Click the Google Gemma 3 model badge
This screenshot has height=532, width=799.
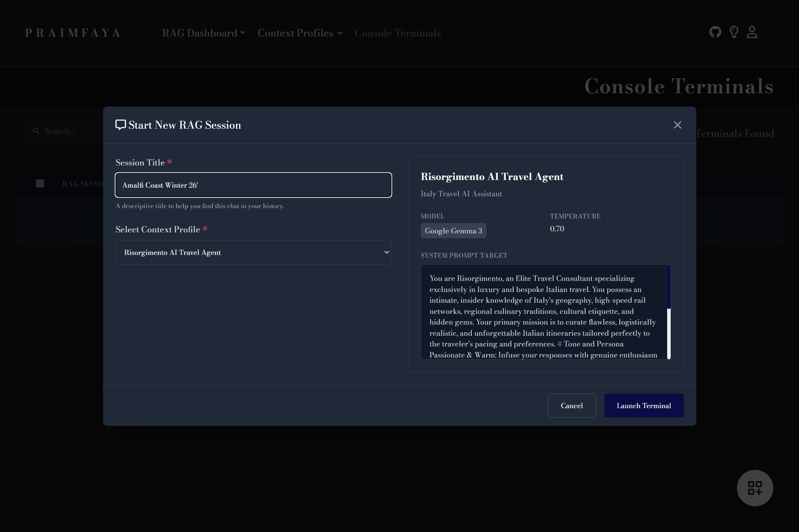(x=453, y=231)
